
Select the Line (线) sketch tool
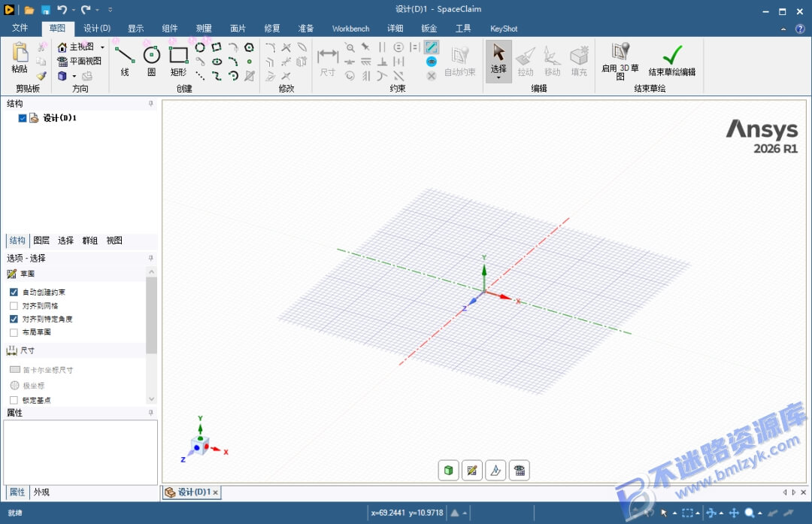pyautogui.click(x=124, y=60)
